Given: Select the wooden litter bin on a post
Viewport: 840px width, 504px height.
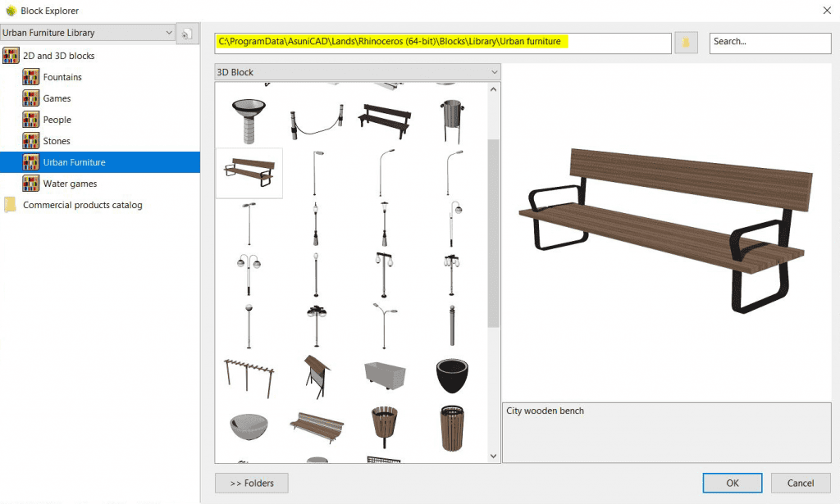Looking at the screenshot, I should pos(384,427).
